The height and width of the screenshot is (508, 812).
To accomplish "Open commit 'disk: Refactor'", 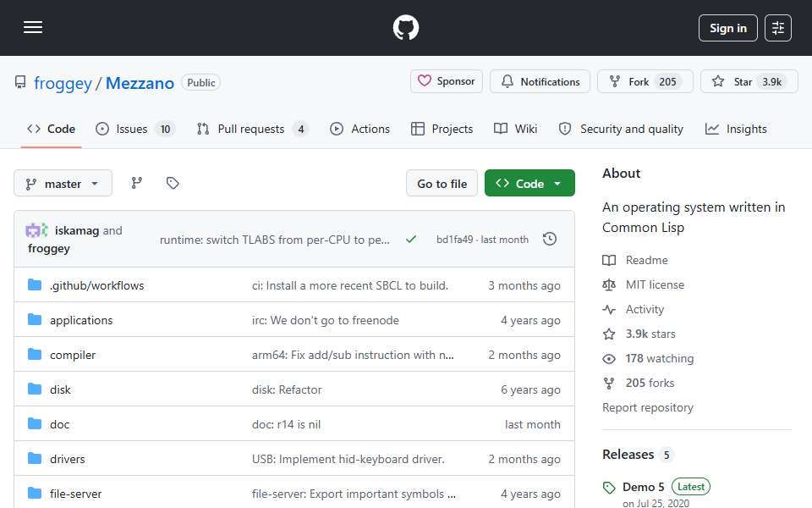I will (287, 389).
